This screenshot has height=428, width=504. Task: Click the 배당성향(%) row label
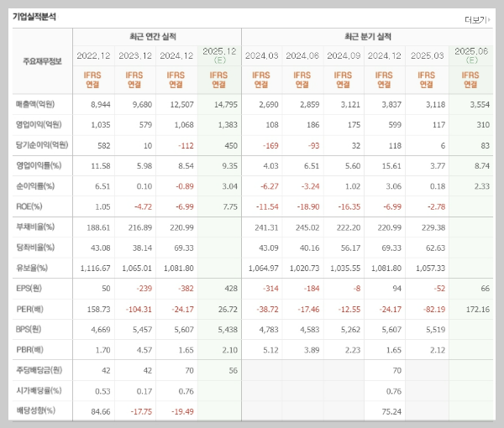pos(35,410)
